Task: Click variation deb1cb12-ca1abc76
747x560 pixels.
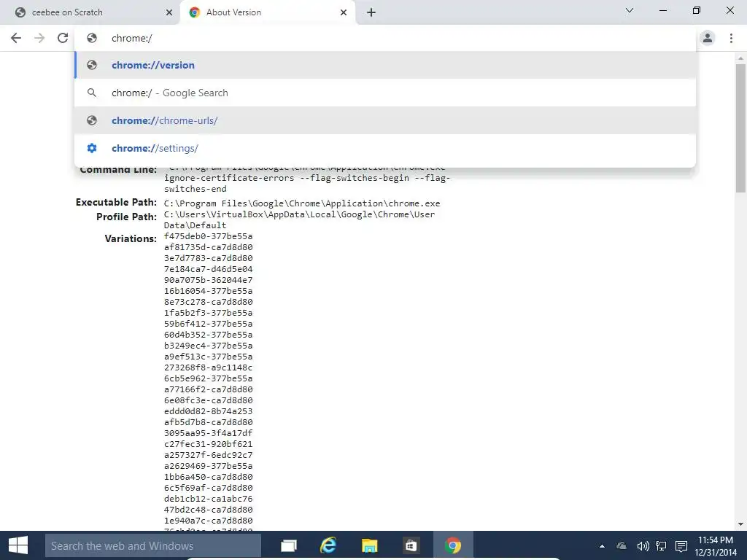Action: pos(208,499)
